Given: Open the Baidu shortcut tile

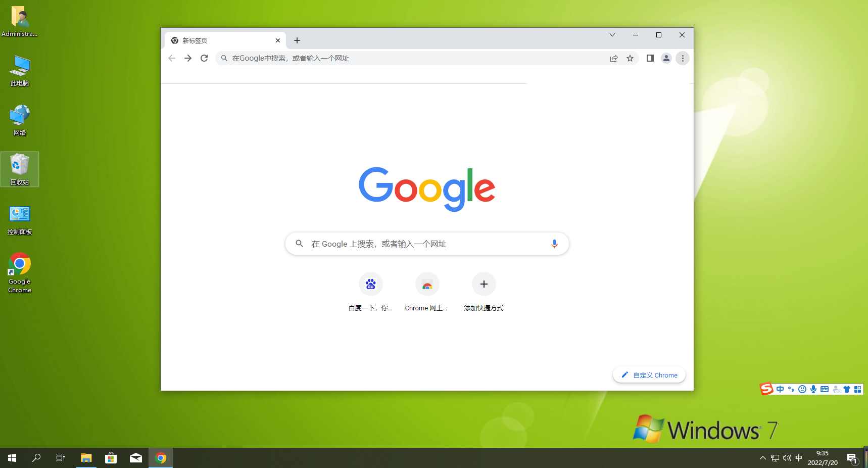Looking at the screenshot, I should click(x=371, y=285).
